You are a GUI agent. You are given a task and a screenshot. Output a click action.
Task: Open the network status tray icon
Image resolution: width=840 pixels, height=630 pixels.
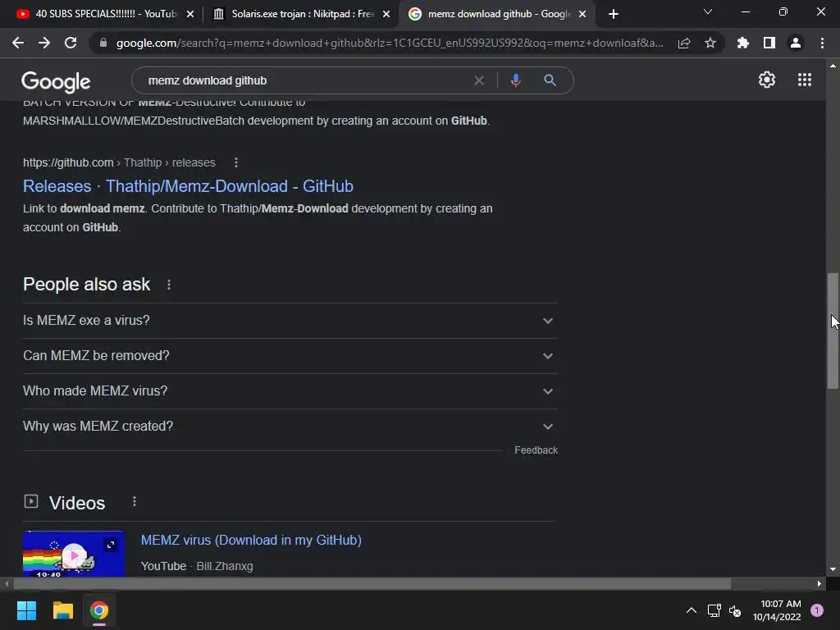click(x=714, y=610)
